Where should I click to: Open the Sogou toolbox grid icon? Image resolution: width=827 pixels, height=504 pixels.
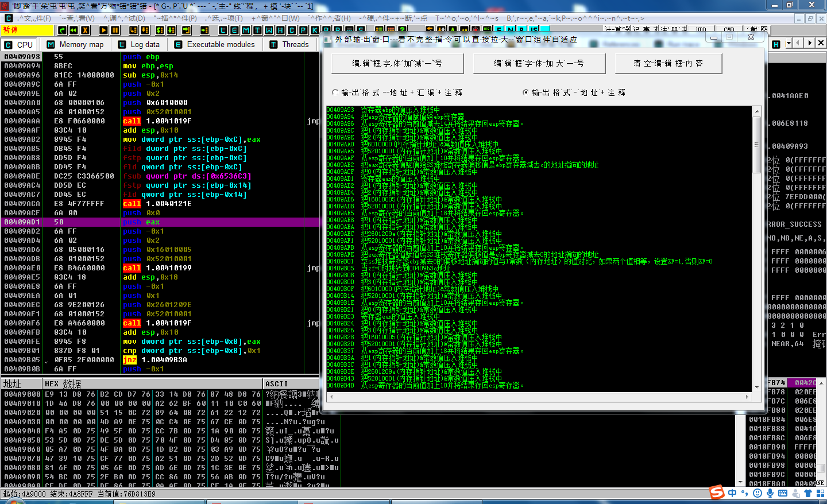(820, 493)
